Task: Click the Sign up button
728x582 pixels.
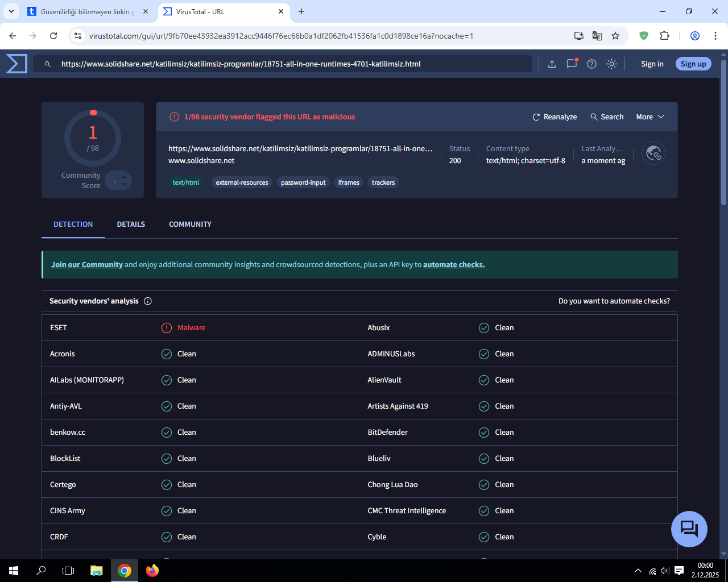Action: (x=693, y=64)
